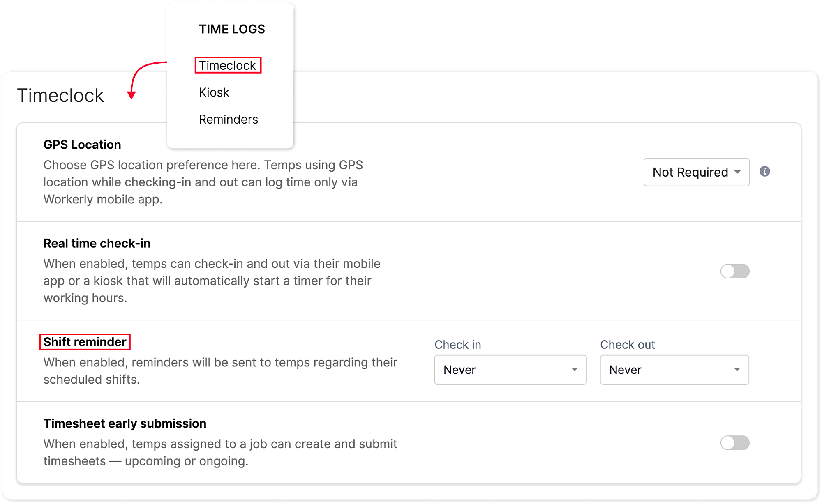Click the GPS Location description text

[x=203, y=182]
